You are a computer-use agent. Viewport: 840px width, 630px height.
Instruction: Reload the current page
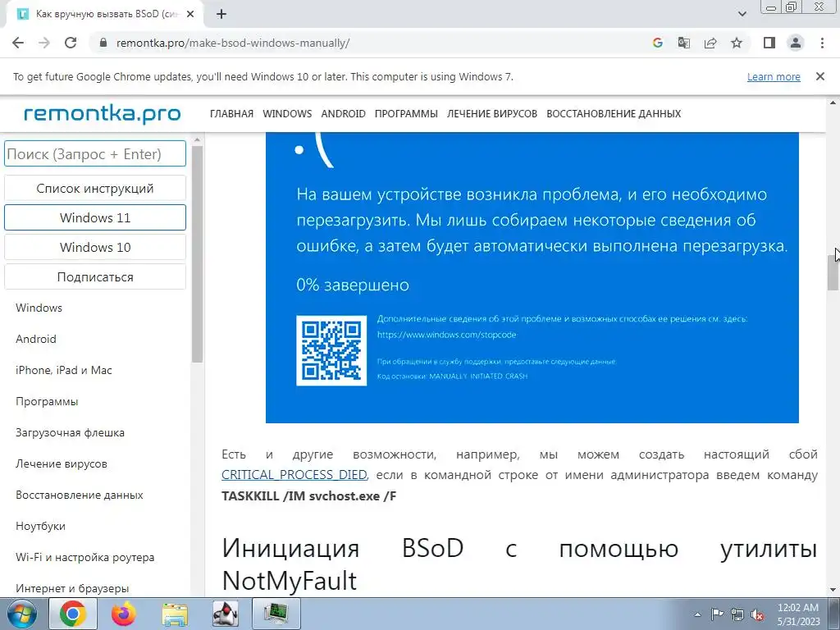tap(71, 43)
